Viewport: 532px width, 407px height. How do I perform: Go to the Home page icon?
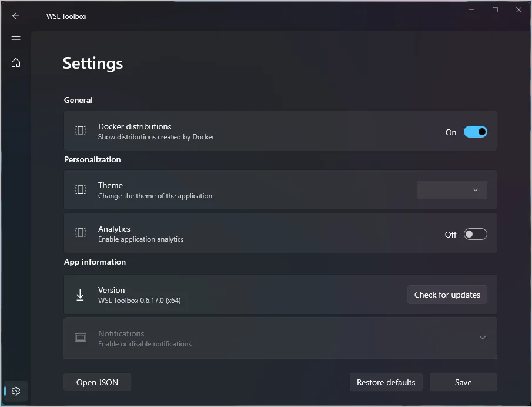point(16,63)
